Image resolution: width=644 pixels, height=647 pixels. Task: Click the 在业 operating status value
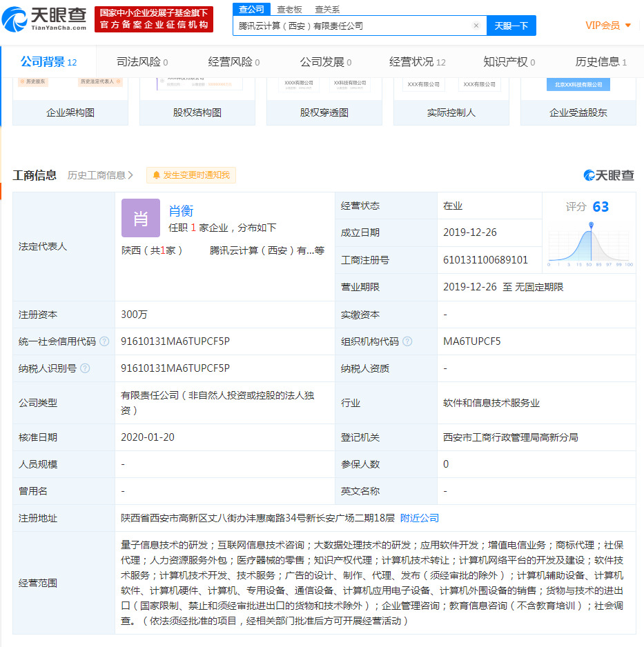[x=452, y=206]
